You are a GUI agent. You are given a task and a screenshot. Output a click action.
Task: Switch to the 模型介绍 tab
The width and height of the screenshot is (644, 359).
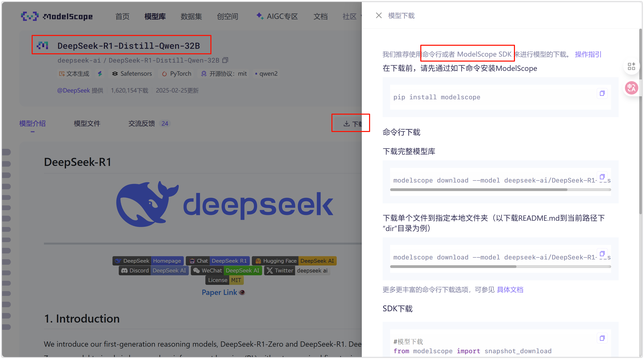click(32, 123)
